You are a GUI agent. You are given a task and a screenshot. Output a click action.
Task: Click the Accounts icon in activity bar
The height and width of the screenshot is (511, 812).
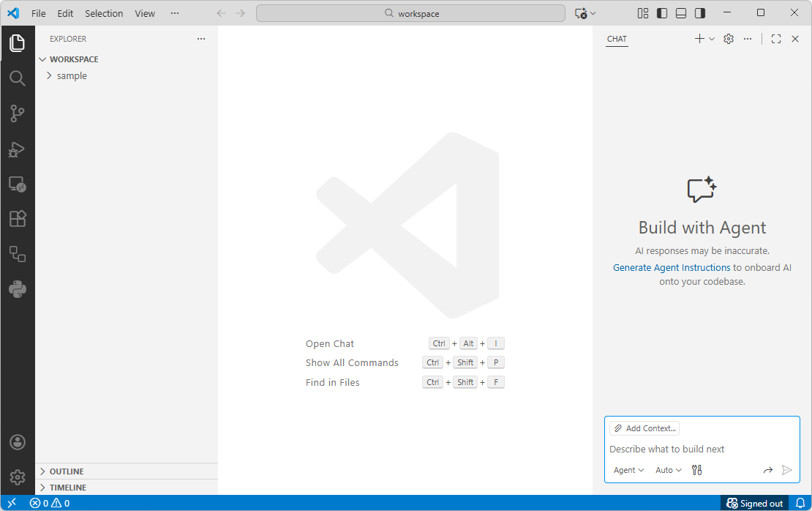[x=17, y=442]
